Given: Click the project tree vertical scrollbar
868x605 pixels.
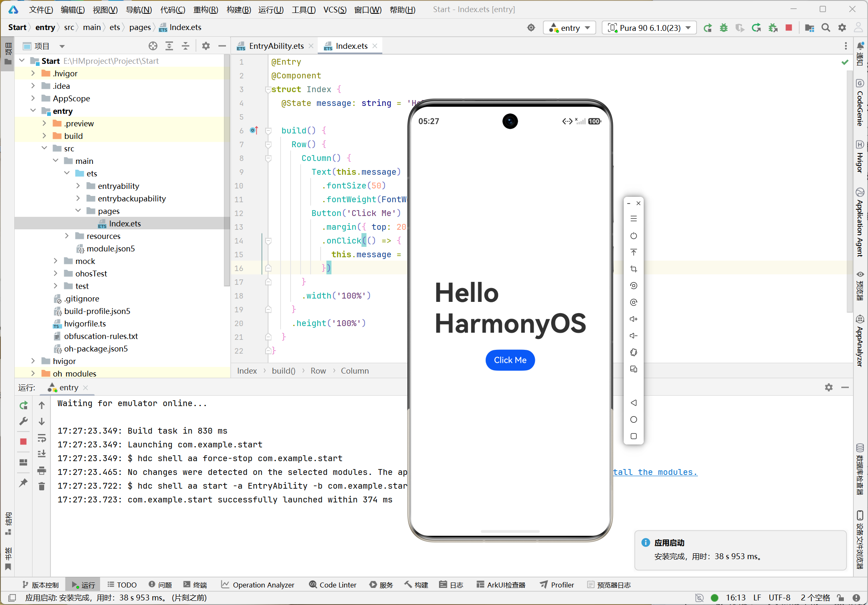Looking at the screenshot, I should pyautogui.click(x=227, y=171).
